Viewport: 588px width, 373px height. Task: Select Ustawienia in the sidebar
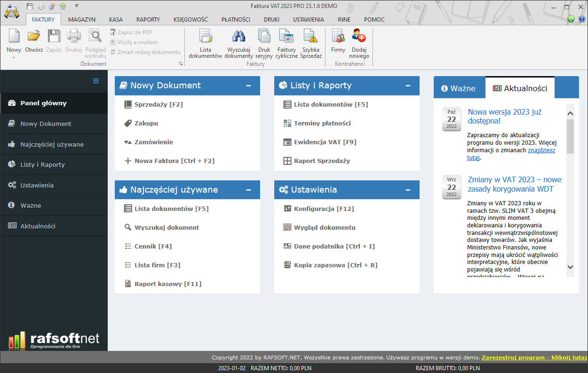point(54,185)
